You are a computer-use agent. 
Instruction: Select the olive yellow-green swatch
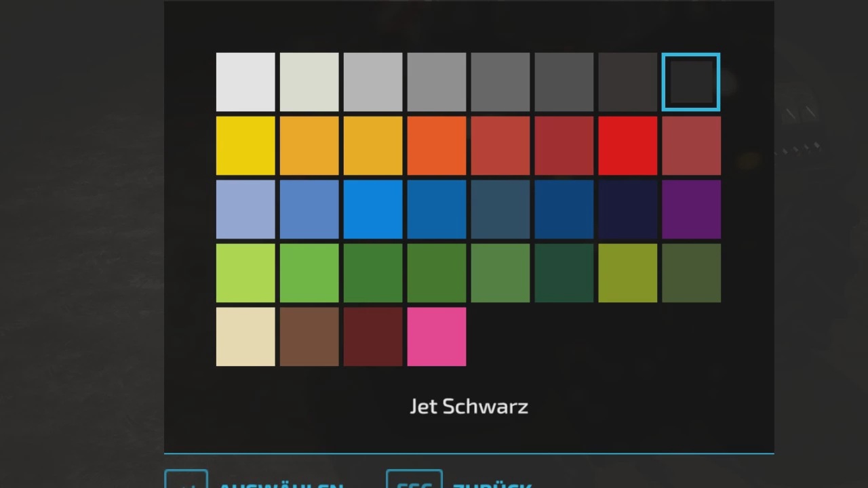(x=627, y=273)
